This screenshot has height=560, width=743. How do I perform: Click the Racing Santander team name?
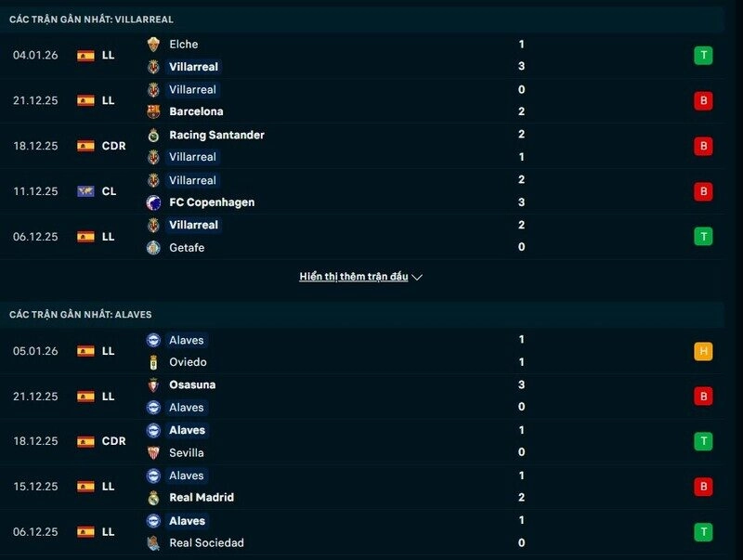tap(216, 135)
